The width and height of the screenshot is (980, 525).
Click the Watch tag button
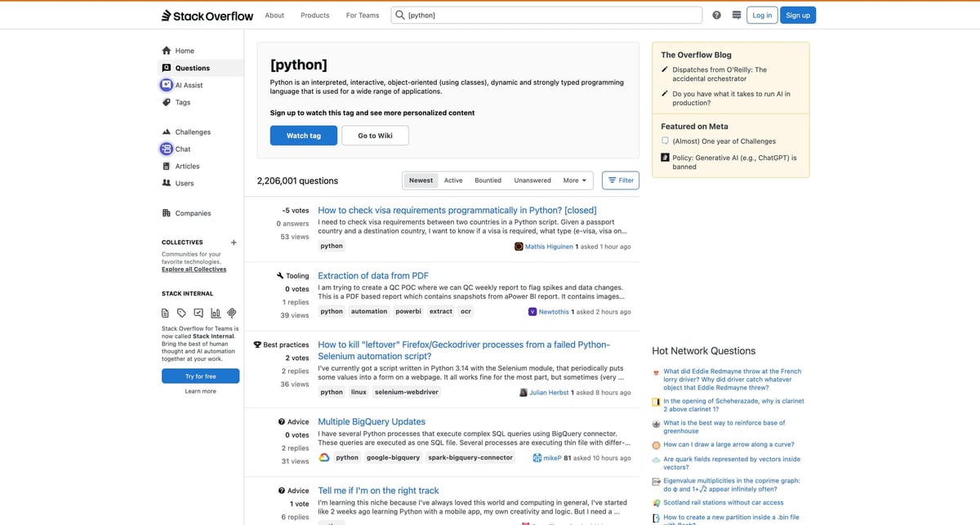click(304, 136)
